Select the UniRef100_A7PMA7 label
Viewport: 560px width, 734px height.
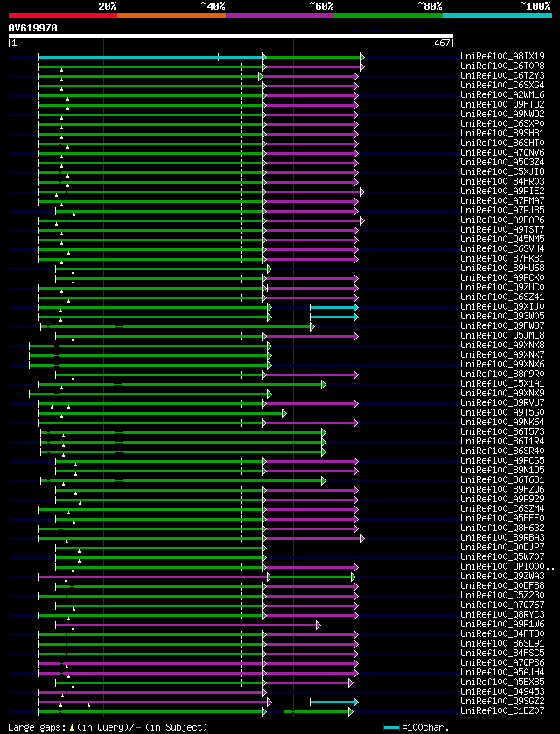tap(502, 200)
